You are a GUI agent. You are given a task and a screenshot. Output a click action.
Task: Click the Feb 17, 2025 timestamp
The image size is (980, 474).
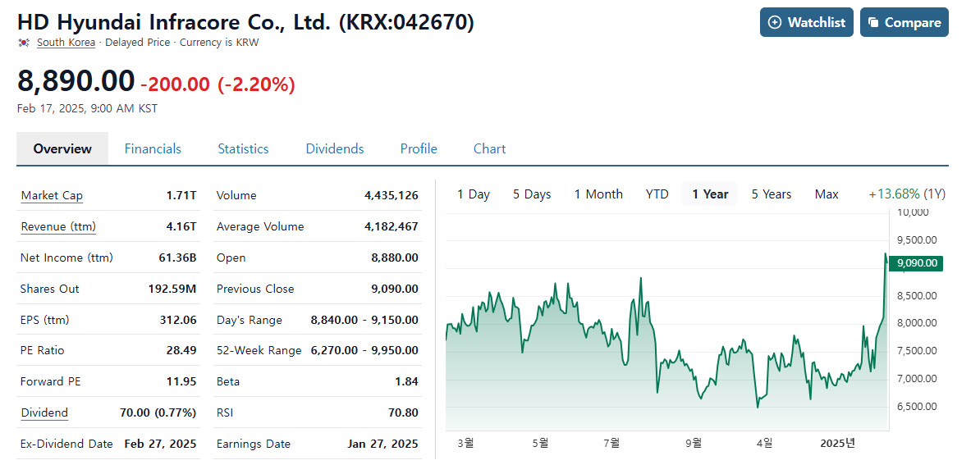click(88, 109)
